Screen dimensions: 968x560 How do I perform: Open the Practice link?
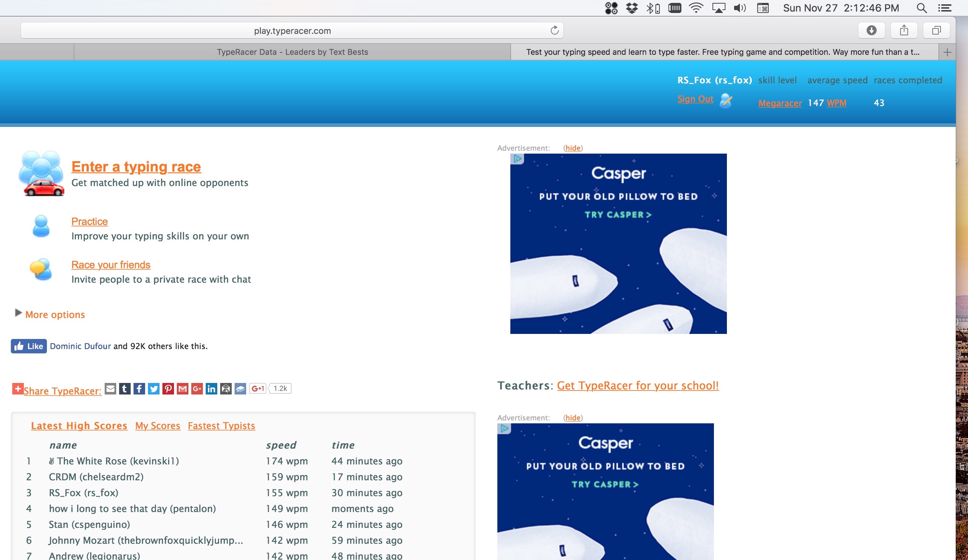click(90, 221)
